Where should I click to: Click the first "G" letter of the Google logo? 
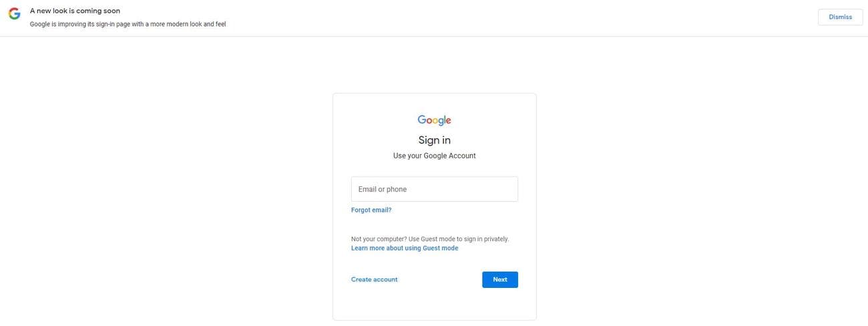click(x=422, y=120)
